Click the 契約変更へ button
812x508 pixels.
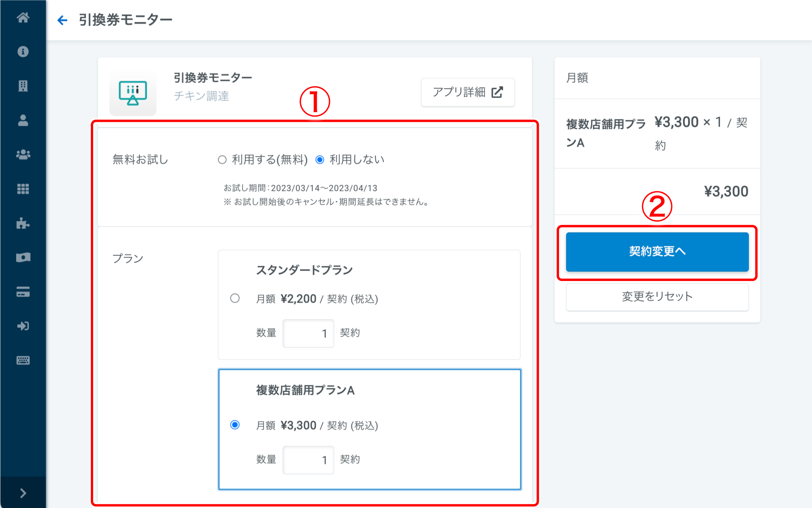tap(657, 252)
